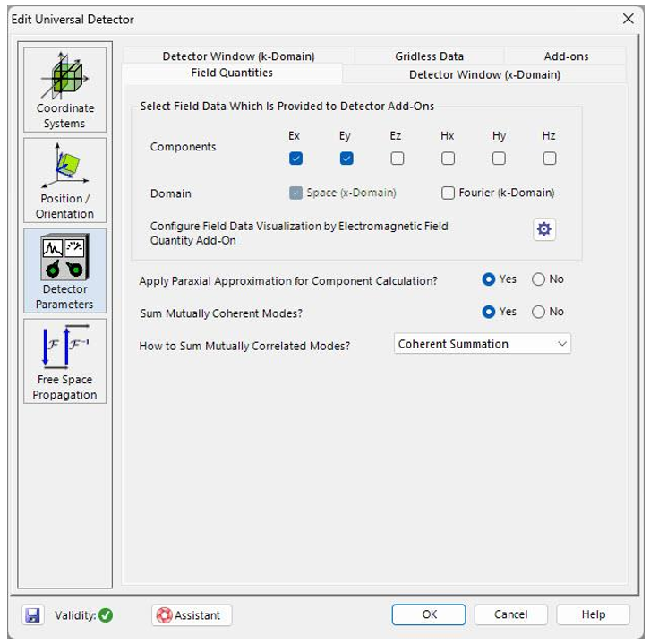Select No for Paraxial Approximation
650x644 pixels.
coord(538,279)
